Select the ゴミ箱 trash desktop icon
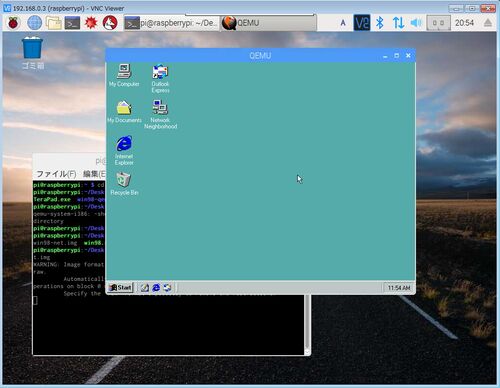500x388 pixels. click(32, 53)
